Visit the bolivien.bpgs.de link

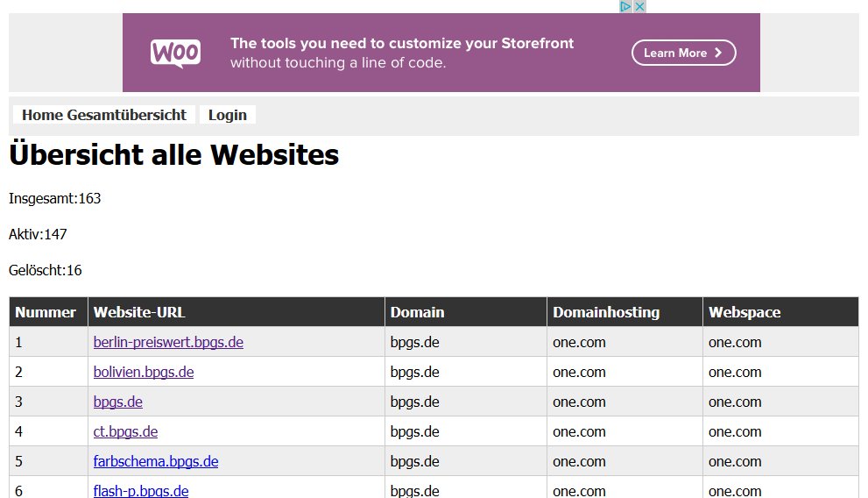144,372
